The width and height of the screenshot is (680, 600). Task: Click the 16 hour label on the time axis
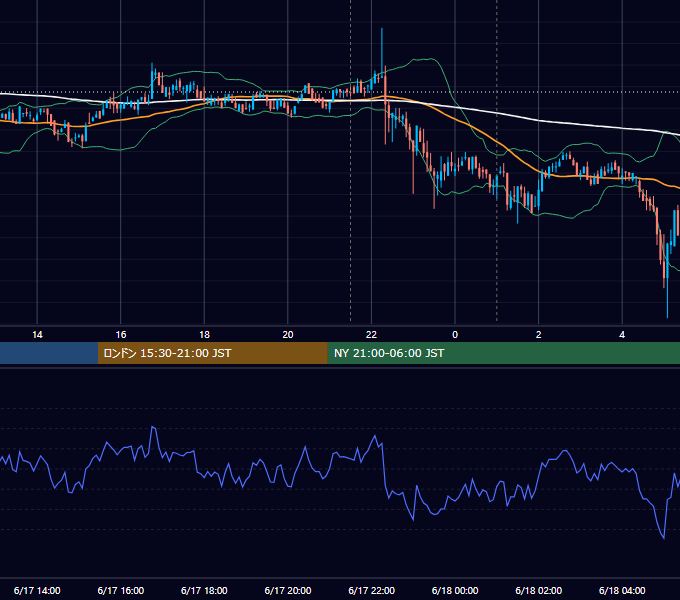[x=121, y=335]
